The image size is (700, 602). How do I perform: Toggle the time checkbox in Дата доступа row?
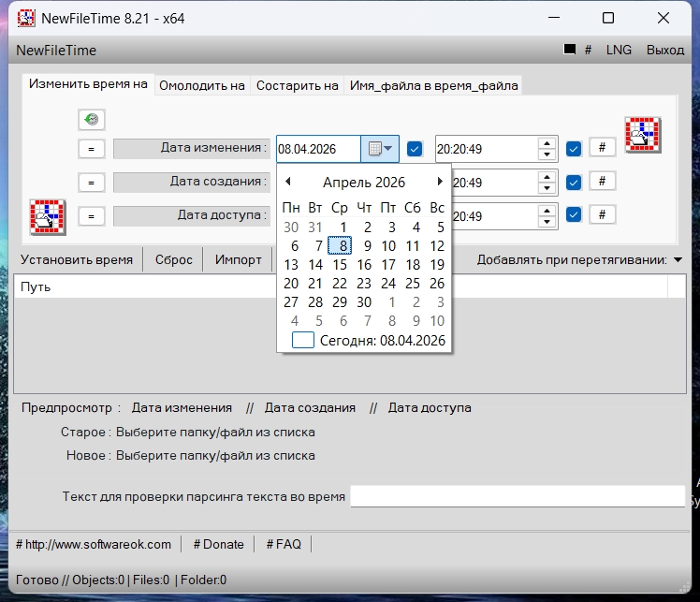(574, 214)
